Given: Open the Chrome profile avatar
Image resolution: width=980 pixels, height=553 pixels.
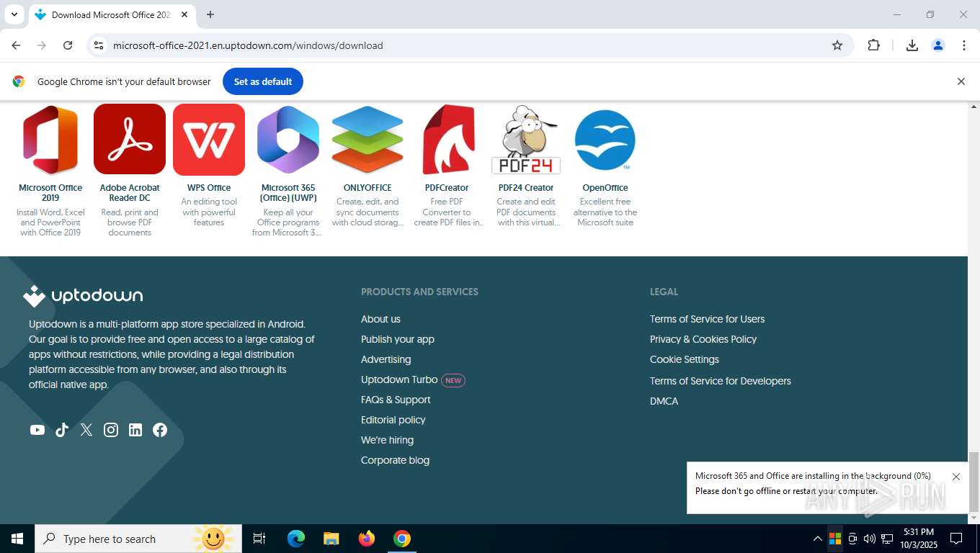Looking at the screenshot, I should coord(938,45).
